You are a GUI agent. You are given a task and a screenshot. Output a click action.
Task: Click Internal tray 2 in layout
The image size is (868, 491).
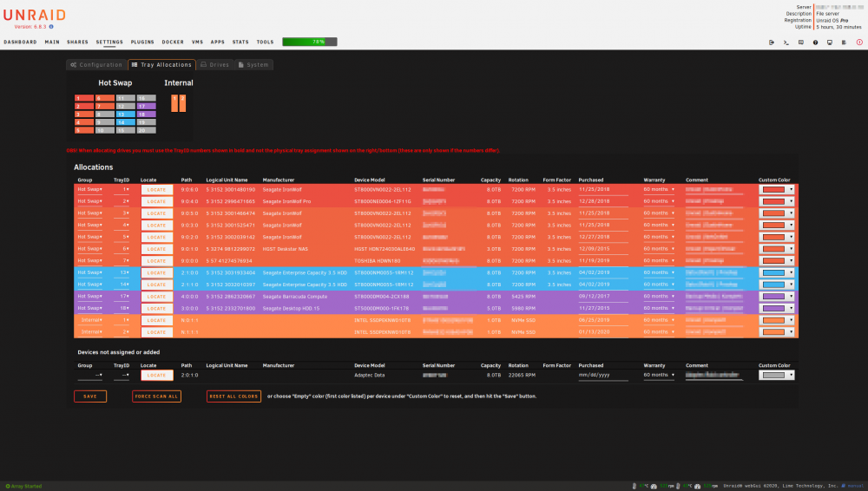pos(182,103)
